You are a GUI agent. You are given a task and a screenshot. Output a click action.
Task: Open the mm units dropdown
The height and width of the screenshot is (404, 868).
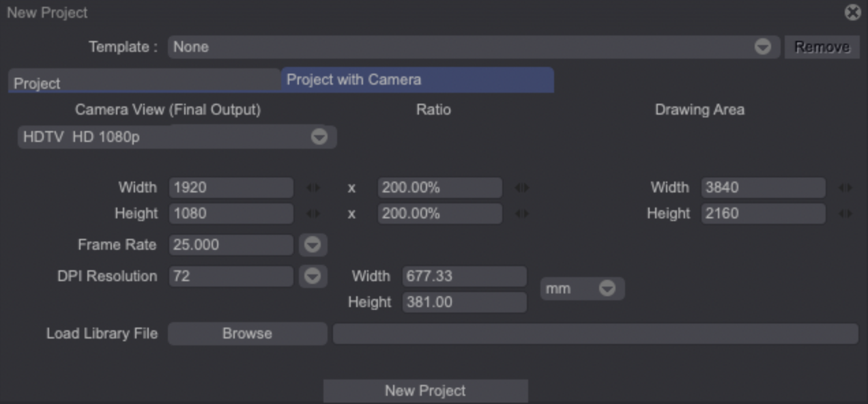coord(607,289)
